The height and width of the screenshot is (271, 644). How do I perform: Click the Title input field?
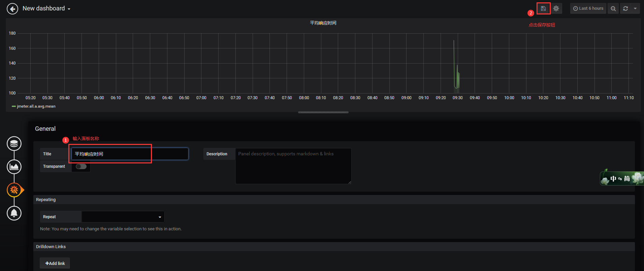click(130, 154)
